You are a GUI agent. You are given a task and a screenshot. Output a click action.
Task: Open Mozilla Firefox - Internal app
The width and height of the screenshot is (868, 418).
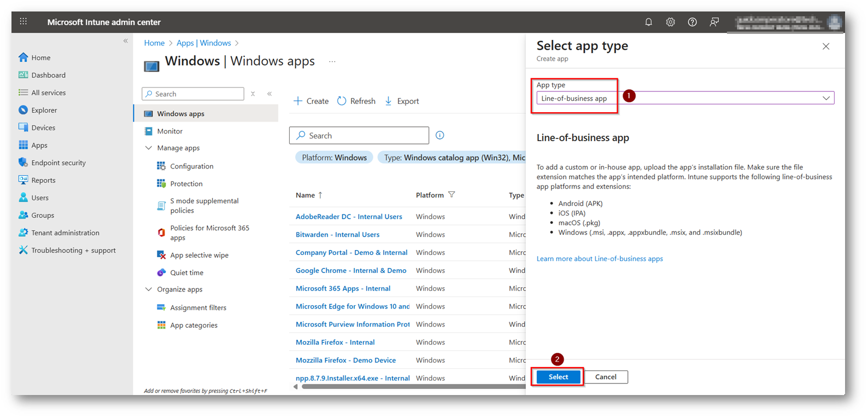pyautogui.click(x=335, y=342)
